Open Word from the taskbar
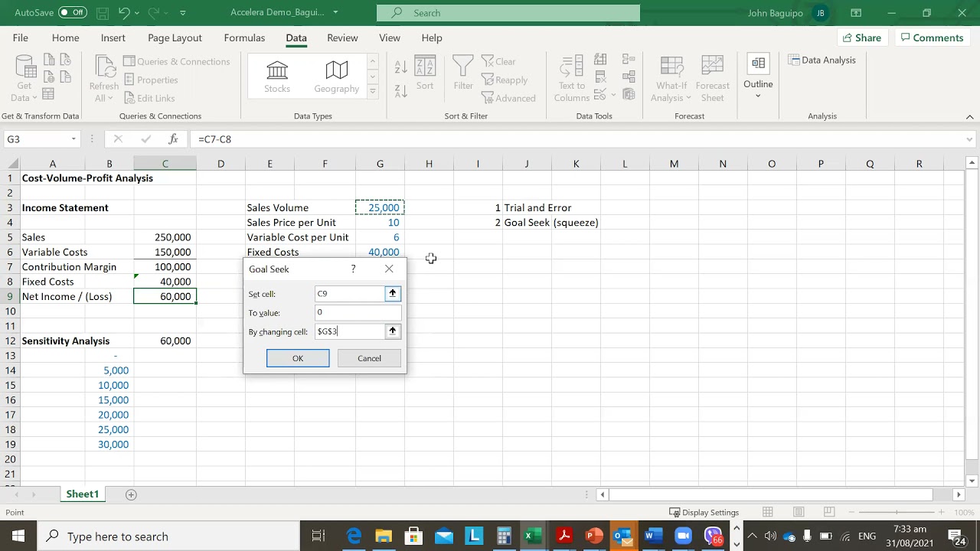980x551 pixels. click(x=652, y=536)
